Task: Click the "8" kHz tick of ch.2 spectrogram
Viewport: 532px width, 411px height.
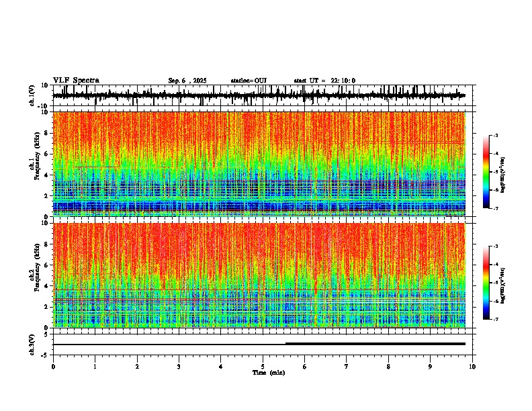Action: click(46, 244)
